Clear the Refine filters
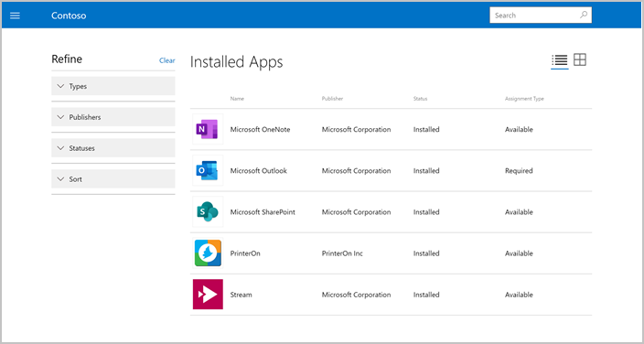This screenshot has height=344, width=644. tap(167, 60)
